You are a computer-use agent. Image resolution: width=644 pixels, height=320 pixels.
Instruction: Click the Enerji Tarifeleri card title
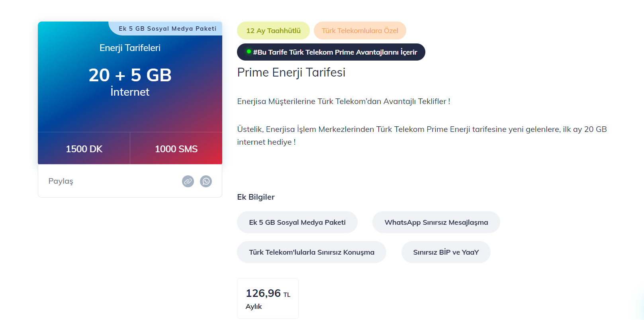(130, 48)
